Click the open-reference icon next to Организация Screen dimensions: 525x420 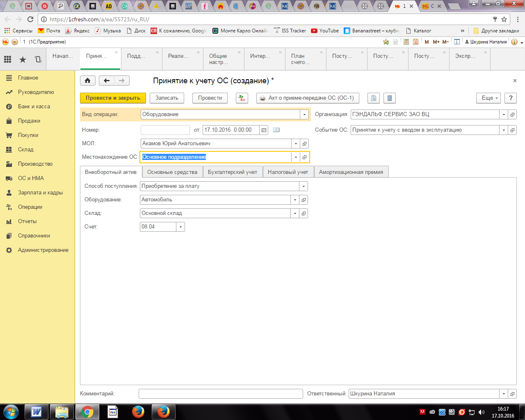coord(512,115)
